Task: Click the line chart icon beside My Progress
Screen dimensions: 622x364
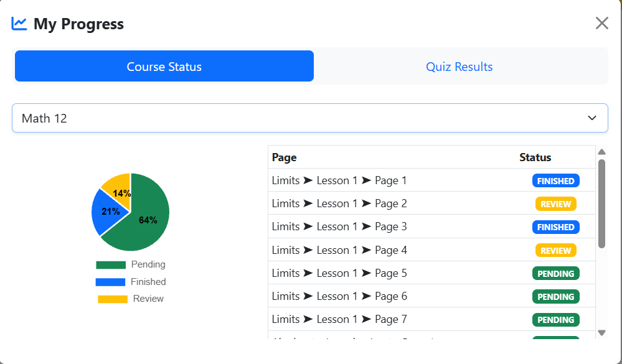Action: point(18,22)
